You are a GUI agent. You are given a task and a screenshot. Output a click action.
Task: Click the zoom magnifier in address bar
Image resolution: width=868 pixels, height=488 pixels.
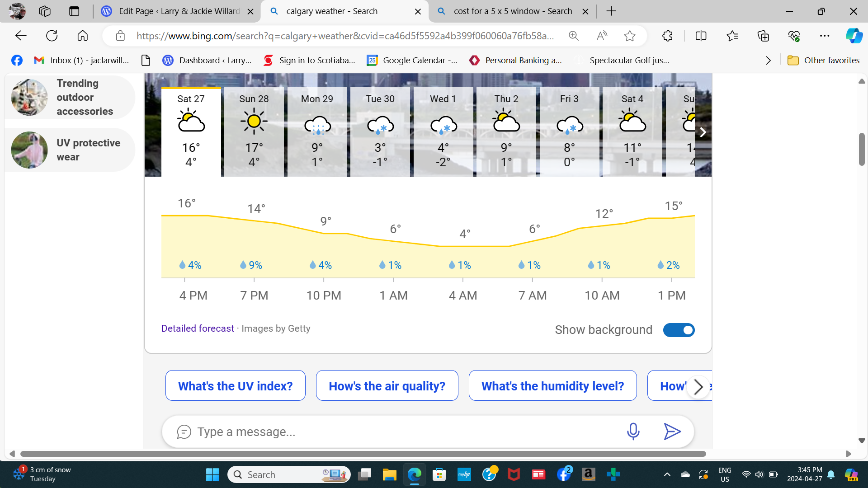573,36
